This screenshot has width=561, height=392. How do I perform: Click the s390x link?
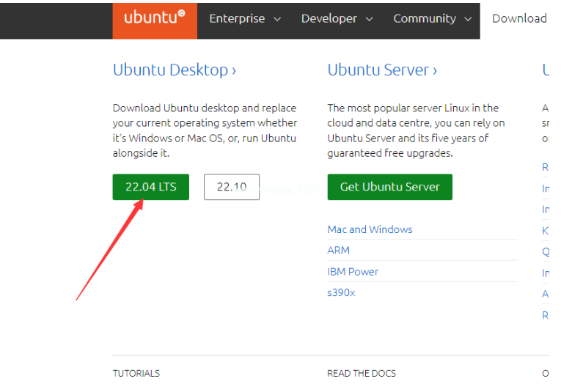point(341,293)
